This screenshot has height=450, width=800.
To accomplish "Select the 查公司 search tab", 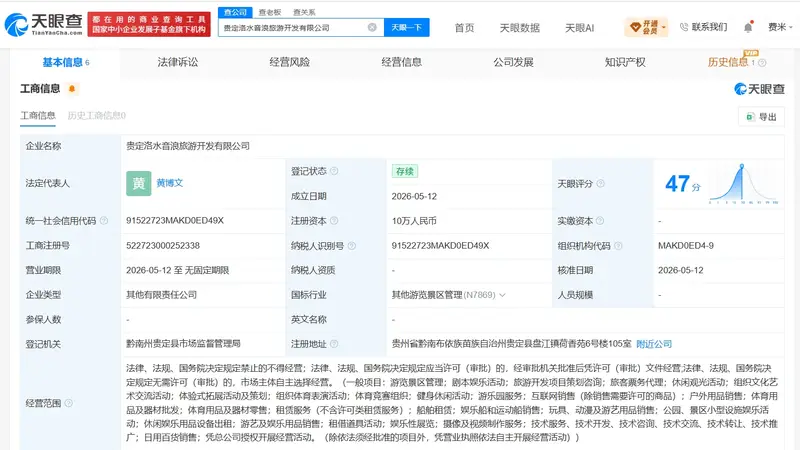I will [235, 12].
